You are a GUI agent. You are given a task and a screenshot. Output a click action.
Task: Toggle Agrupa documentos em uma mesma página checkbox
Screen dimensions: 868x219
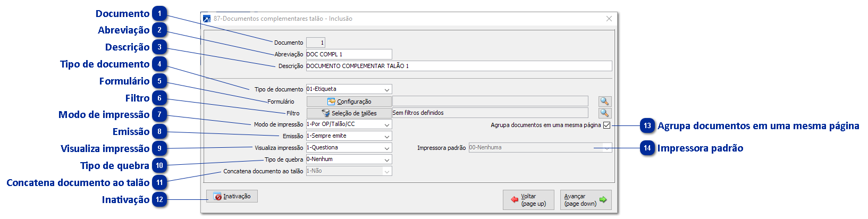(x=607, y=125)
